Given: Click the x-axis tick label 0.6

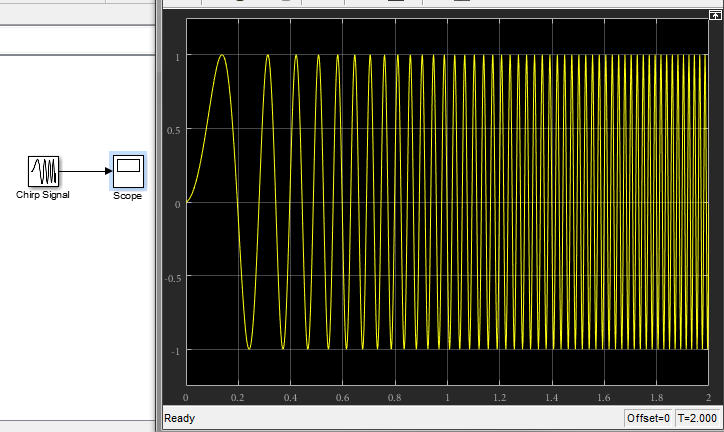Looking at the screenshot, I should click(x=343, y=397).
